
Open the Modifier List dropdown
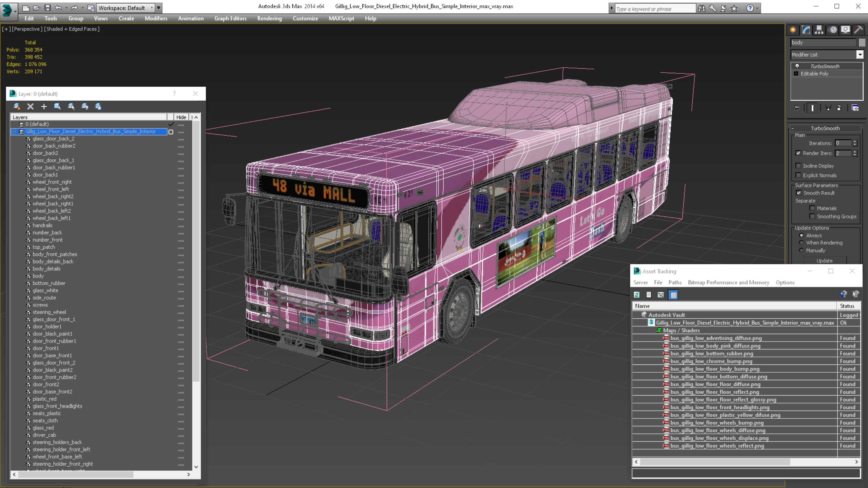pyautogui.click(x=860, y=55)
